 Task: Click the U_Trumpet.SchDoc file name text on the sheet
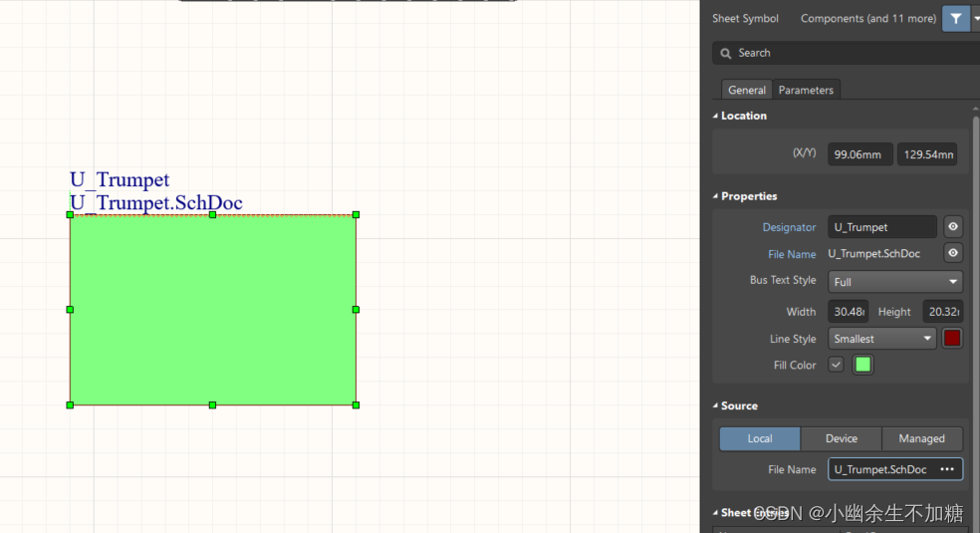156,203
